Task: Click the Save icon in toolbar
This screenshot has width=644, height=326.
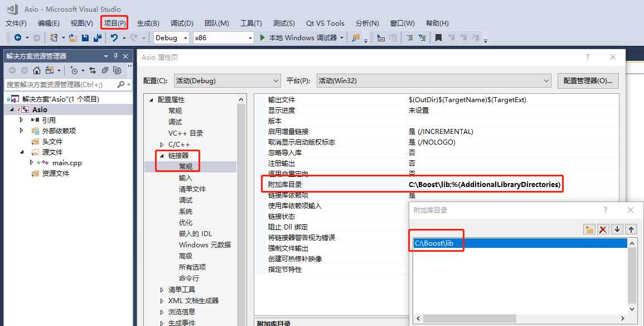Action: tap(85, 38)
